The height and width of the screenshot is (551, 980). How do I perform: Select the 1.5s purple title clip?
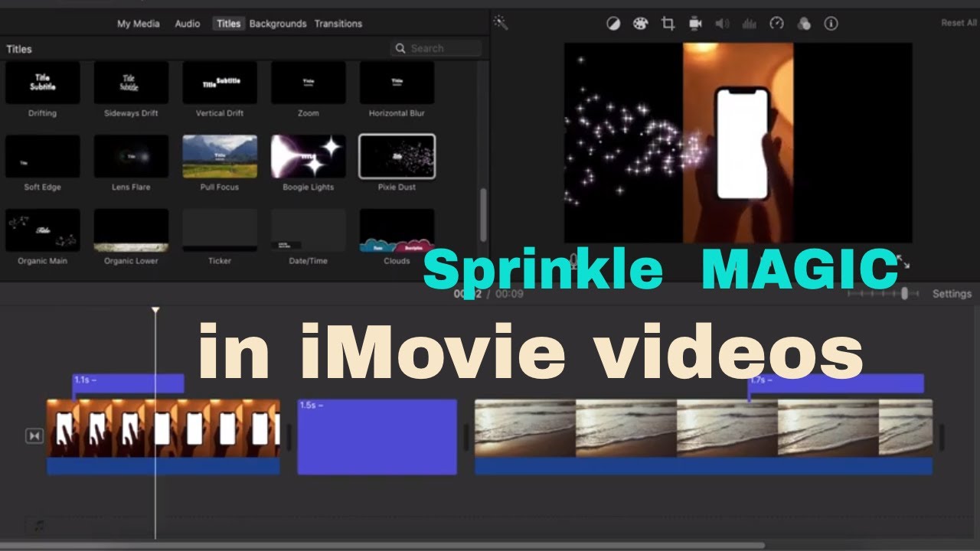[377, 437]
